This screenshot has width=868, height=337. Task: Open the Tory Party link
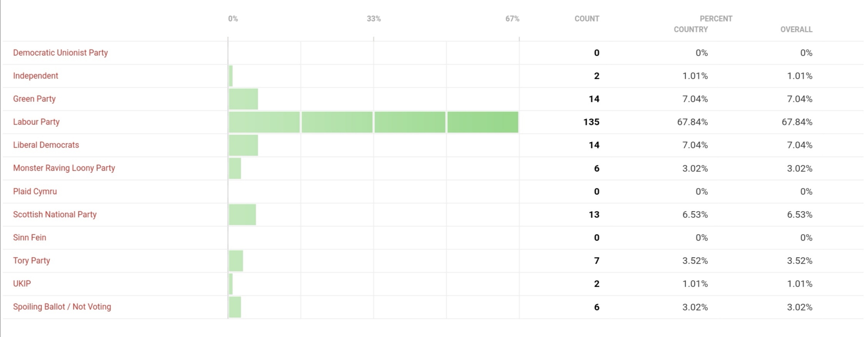click(x=32, y=261)
